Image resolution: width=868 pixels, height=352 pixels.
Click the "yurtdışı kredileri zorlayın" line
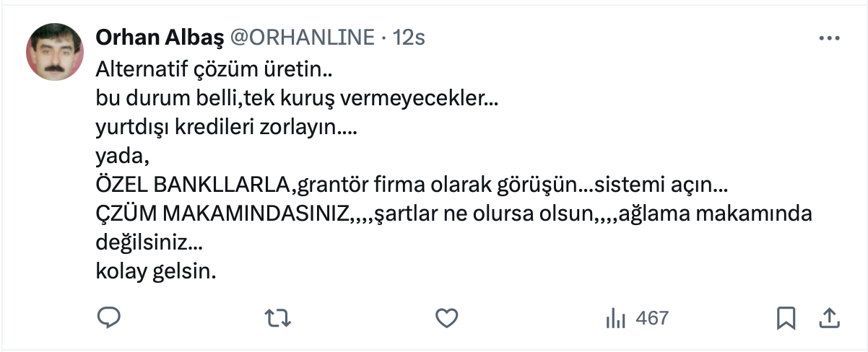[226, 128]
